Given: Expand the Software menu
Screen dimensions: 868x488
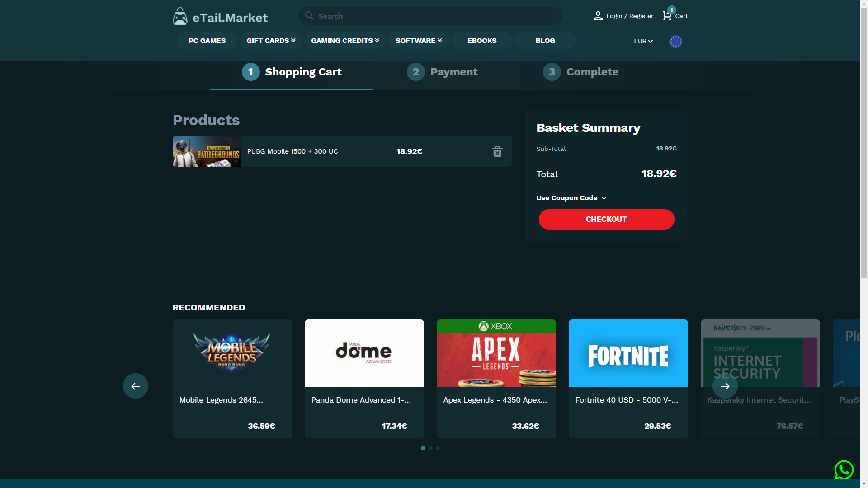Looking at the screenshot, I should point(419,41).
